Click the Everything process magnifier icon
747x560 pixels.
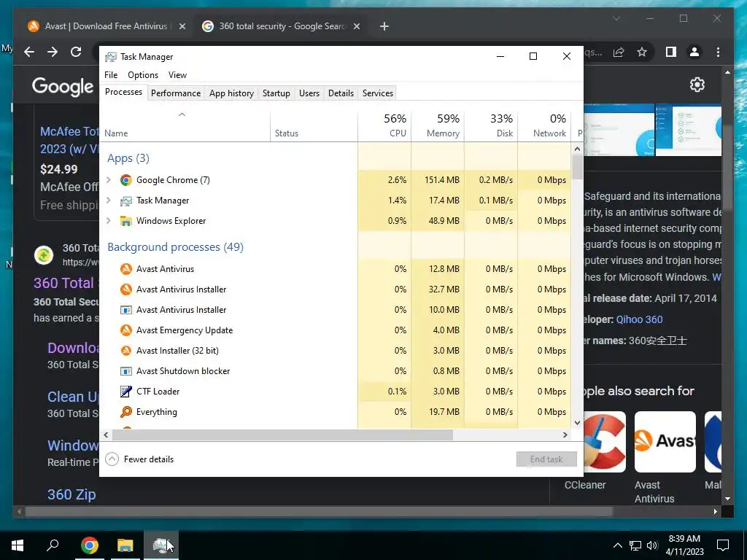click(x=125, y=412)
